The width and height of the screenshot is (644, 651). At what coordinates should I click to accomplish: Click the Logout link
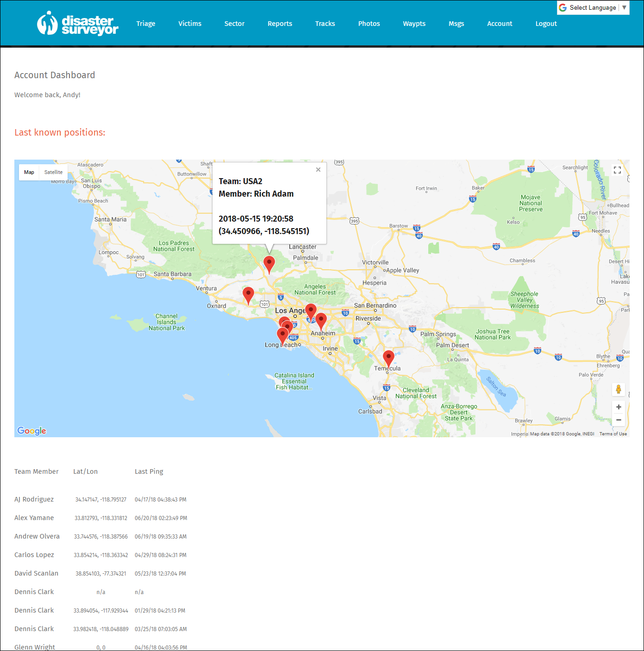tap(546, 24)
